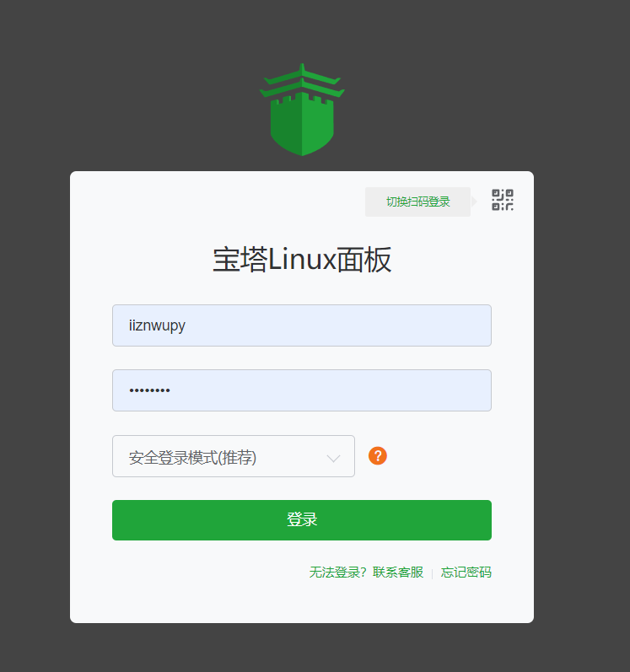Open the 忘记密码 link

click(x=466, y=573)
